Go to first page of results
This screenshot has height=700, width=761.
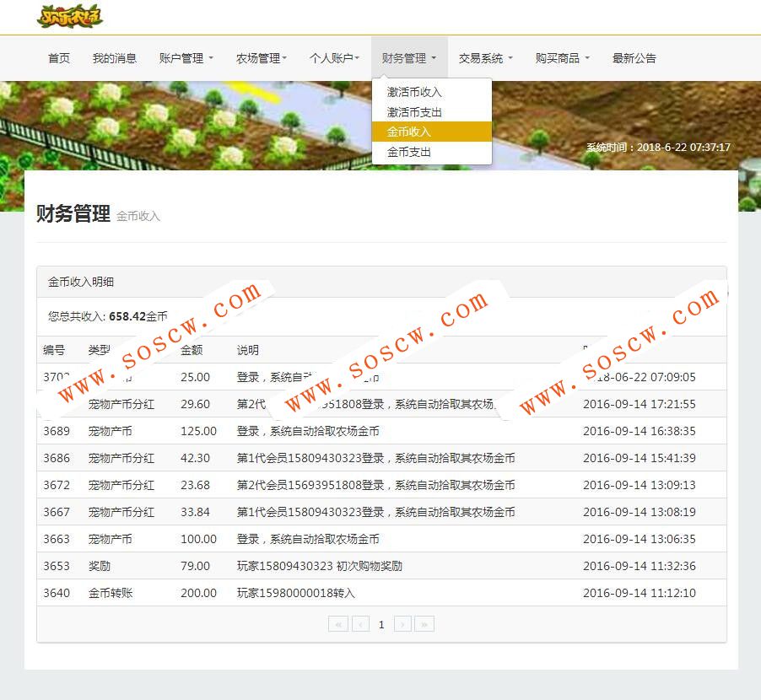(x=338, y=624)
